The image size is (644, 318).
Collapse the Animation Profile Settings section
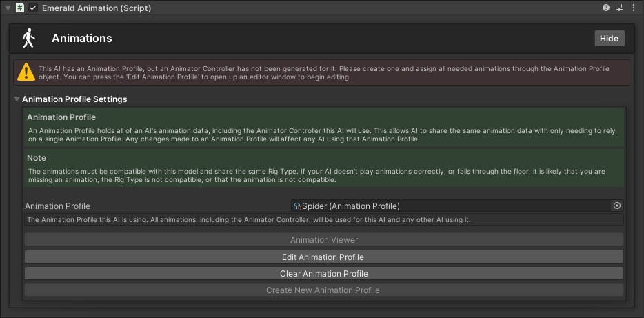[x=17, y=99]
